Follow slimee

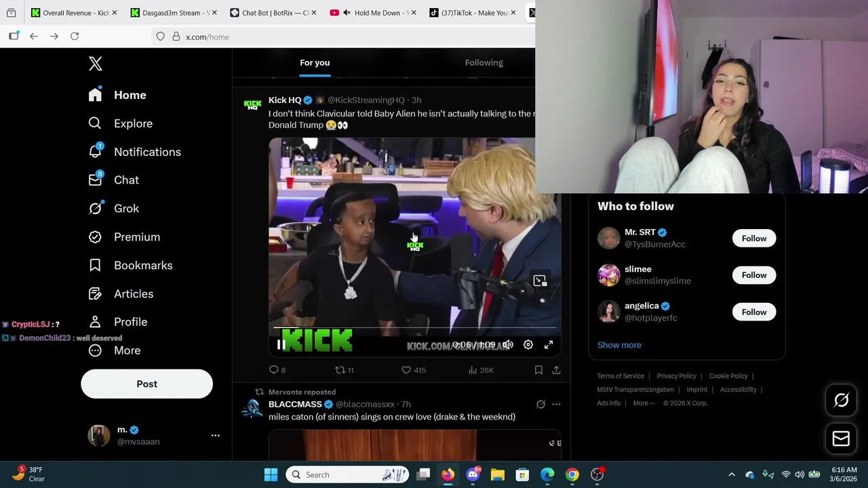(x=753, y=275)
